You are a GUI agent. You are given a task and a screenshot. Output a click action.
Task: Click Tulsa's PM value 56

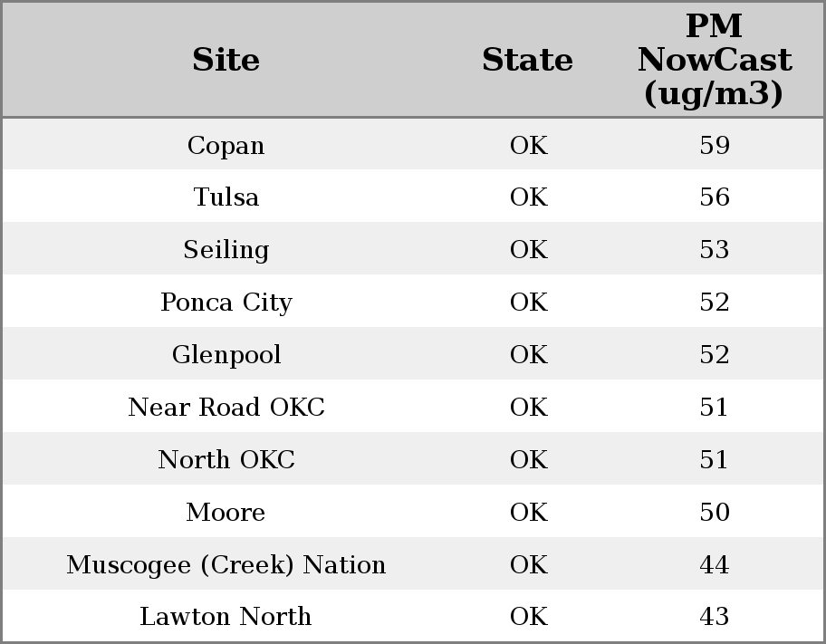(714, 197)
